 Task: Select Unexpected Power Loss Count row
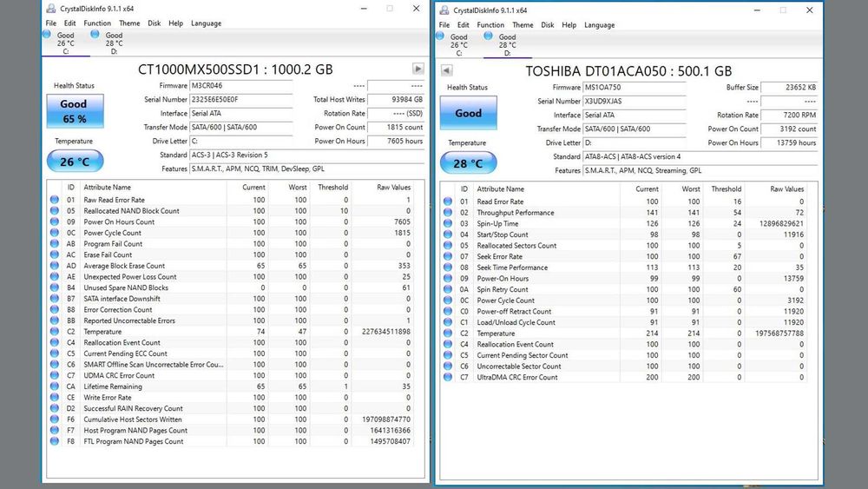pyautogui.click(x=230, y=276)
